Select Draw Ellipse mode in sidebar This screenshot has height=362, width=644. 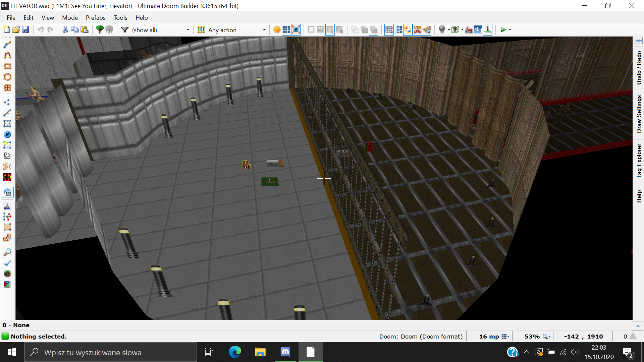pyautogui.click(x=7, y=77)
